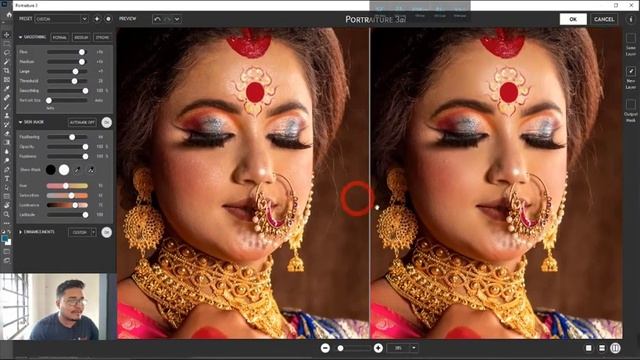Toggle the Enhancements On switch
The width and height of the screenshot is (640, 360).
coord(107,232)
